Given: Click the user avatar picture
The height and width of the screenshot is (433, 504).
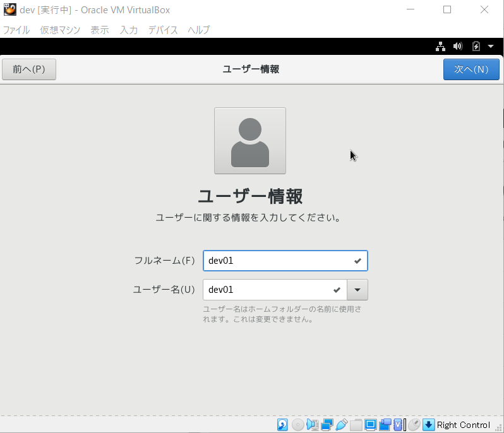Looking at the screenshot, I should point(250,141).
